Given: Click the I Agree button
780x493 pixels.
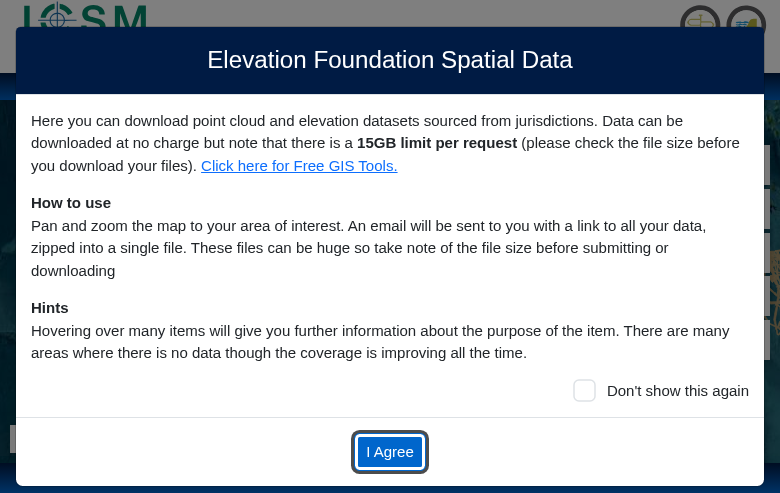Looking at the screenshot, I should (x=390, y=452).
